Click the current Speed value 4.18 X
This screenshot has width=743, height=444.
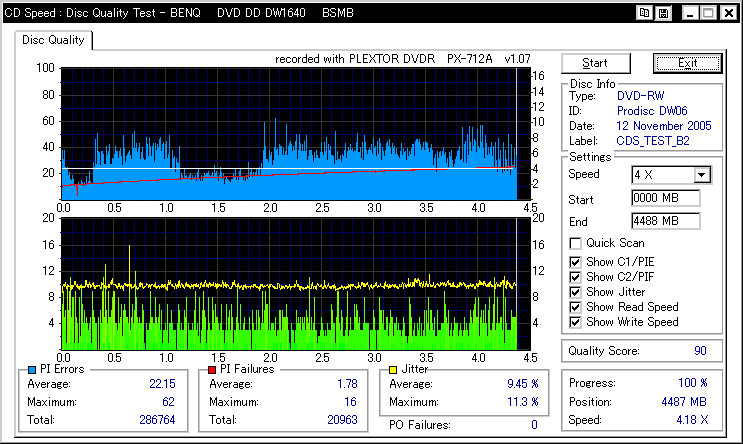pyautogui.click(x=692, y=420)
